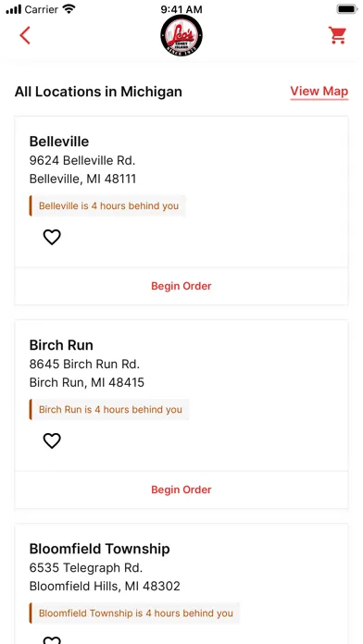Select the Belleville location name
363x644 pixels.
tap(59, 142)
